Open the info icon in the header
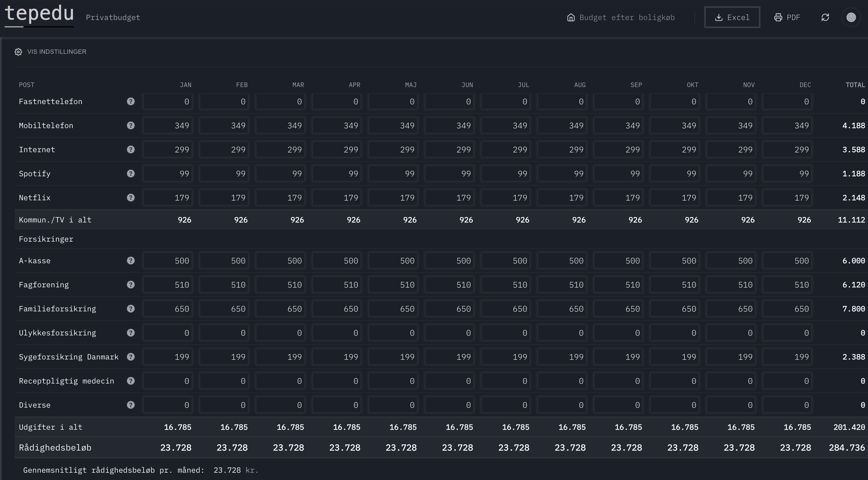868x480 pixels. (851, 17)
